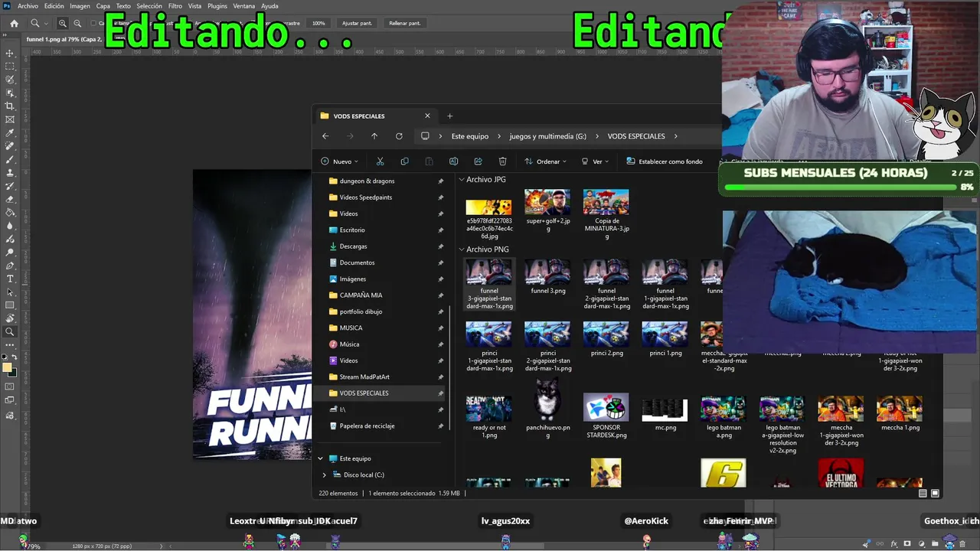Reset default foreground and background colors
This screenshot has height=551, width=980.
pos(5,357)
